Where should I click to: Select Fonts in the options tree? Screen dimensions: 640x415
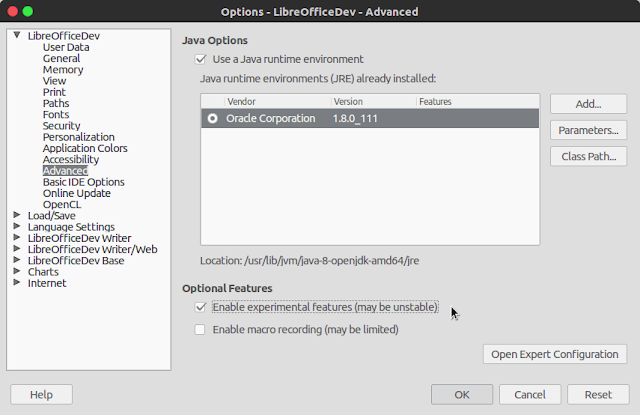56,115
